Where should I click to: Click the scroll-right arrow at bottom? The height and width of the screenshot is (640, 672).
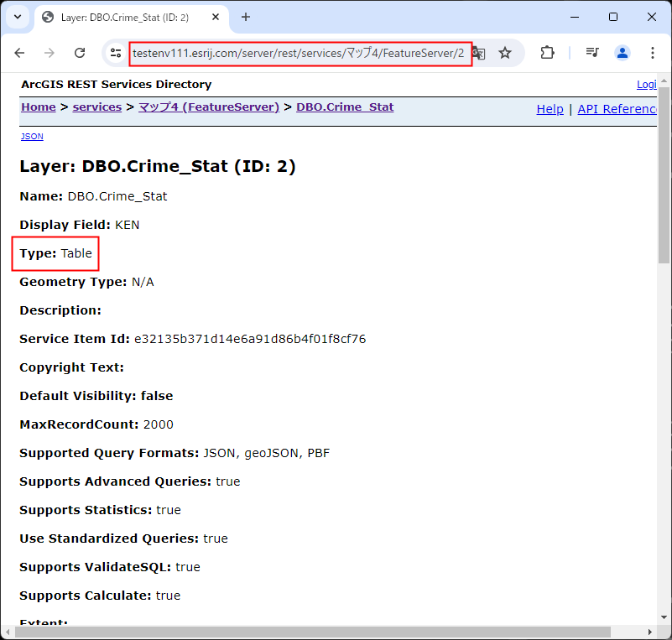(x=650, y=632)
